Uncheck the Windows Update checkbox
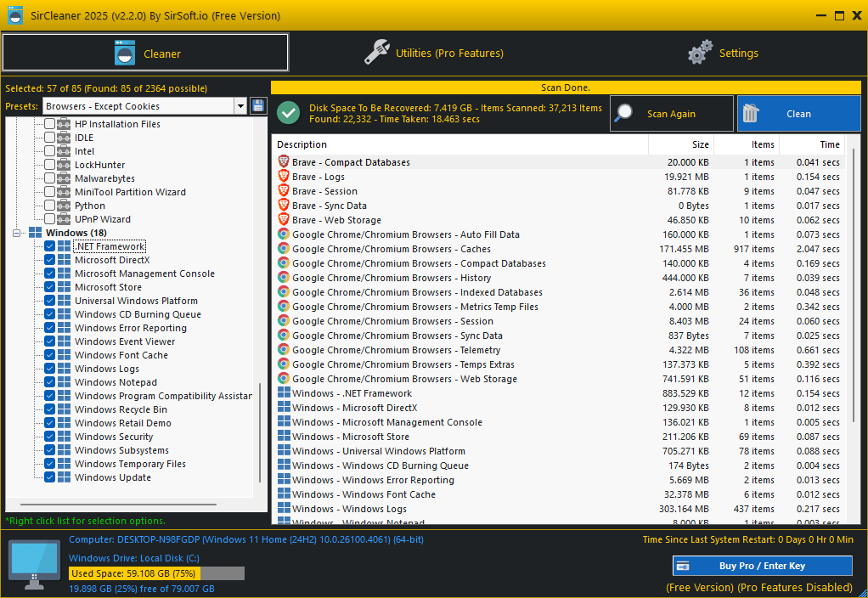Viewport: 868px width, 598px height. tap(50, 477)
